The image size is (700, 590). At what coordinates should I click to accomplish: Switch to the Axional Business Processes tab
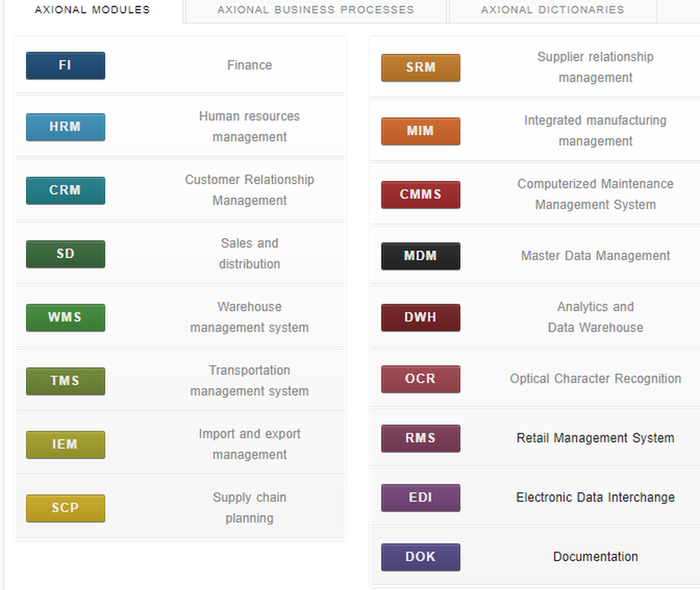pyautogui.click(x=314, y=10)
